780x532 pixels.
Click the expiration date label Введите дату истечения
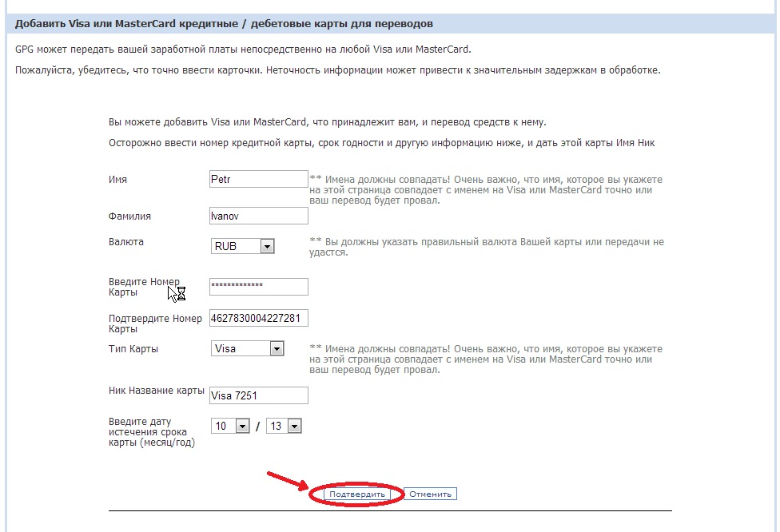(x=152, y=431)
